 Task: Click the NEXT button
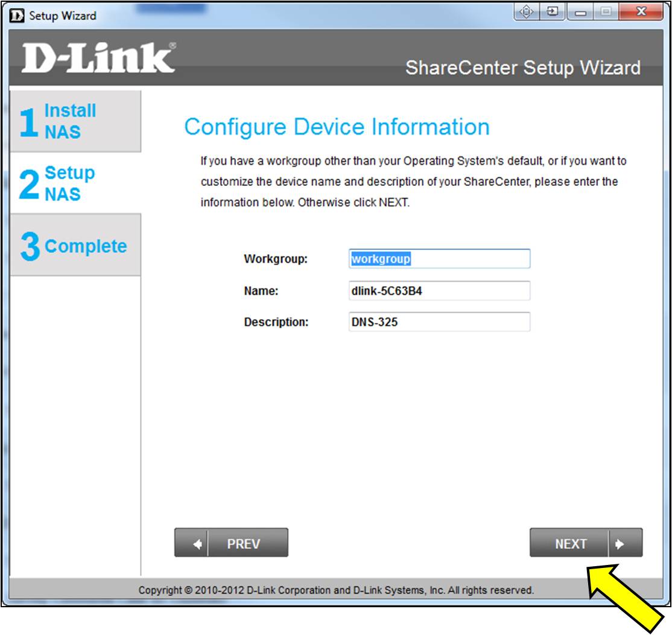click(x=586, y=543)
